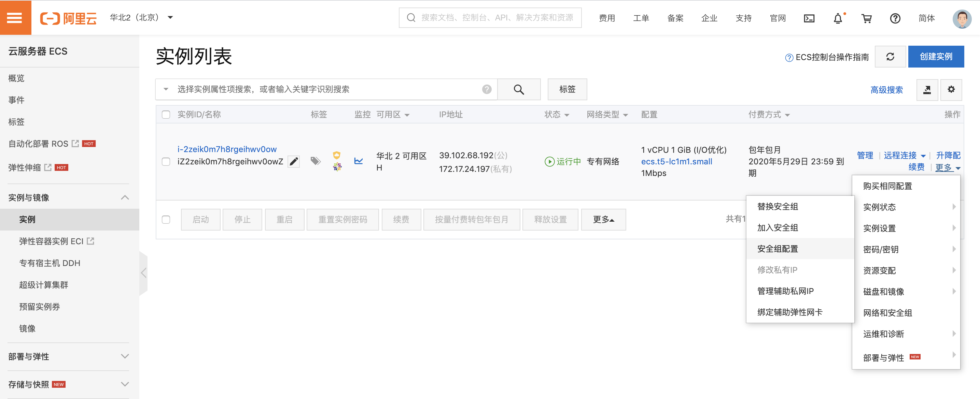This screenshot has width=980, height=399.
Task: Choose 购买相同配置 from the more menu
Action: pos(887,186)
